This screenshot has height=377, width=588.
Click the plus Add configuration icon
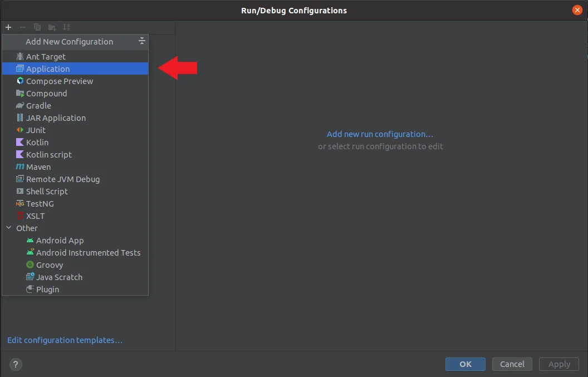[x=8, y=27]
